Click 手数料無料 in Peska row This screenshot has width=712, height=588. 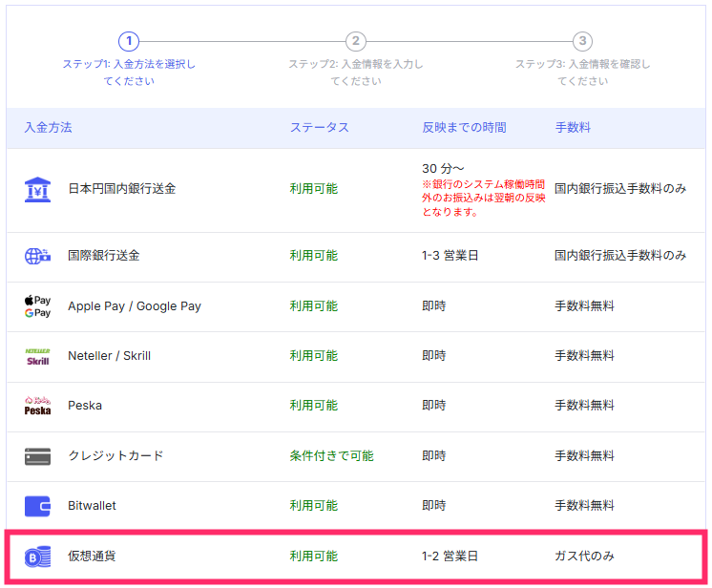point(584,405)
